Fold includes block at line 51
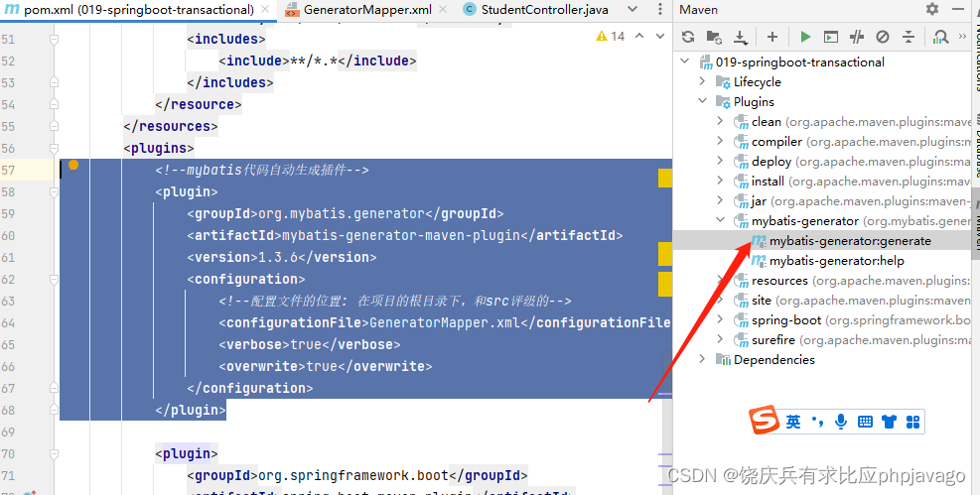 pyautogui.click(x=55, y=39)
